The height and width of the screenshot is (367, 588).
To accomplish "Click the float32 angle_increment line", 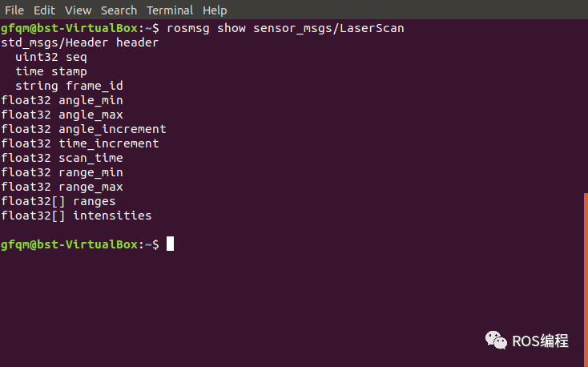I will 83,129.
